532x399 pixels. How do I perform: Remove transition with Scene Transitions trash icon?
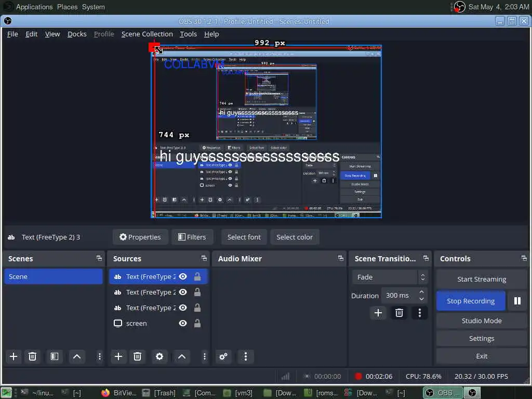(x=399, y=313)
